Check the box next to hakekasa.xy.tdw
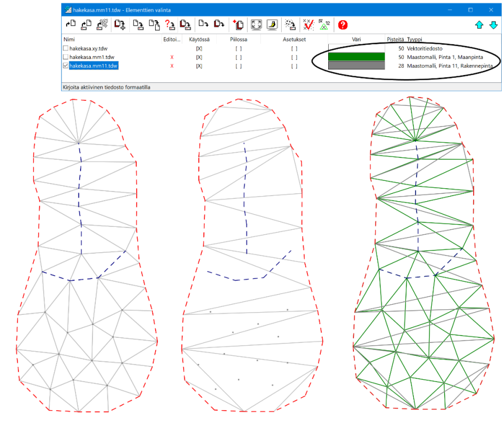 tap(64, 49)
